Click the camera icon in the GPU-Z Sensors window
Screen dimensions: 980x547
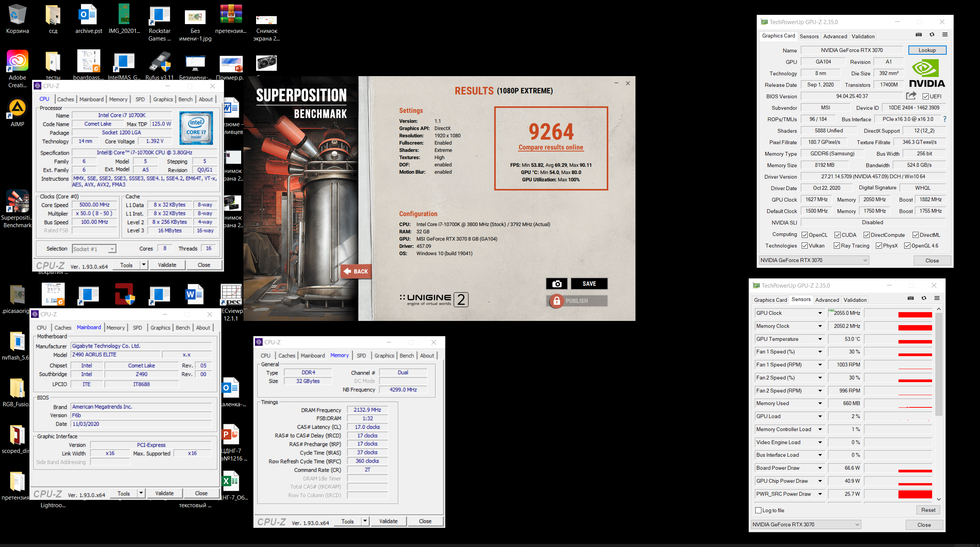click(x=911, y=298)
